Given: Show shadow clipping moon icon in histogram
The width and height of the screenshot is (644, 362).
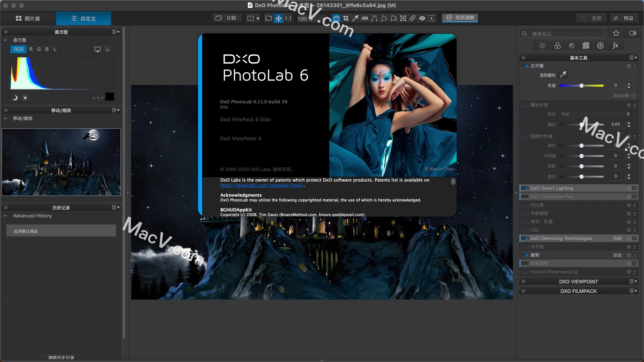Looking at the screenshot, I should [x=15, y=98].
